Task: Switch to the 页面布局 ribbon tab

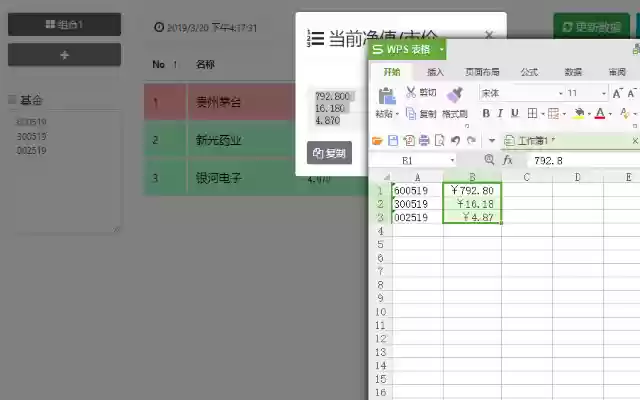Action: pos(482,72)
